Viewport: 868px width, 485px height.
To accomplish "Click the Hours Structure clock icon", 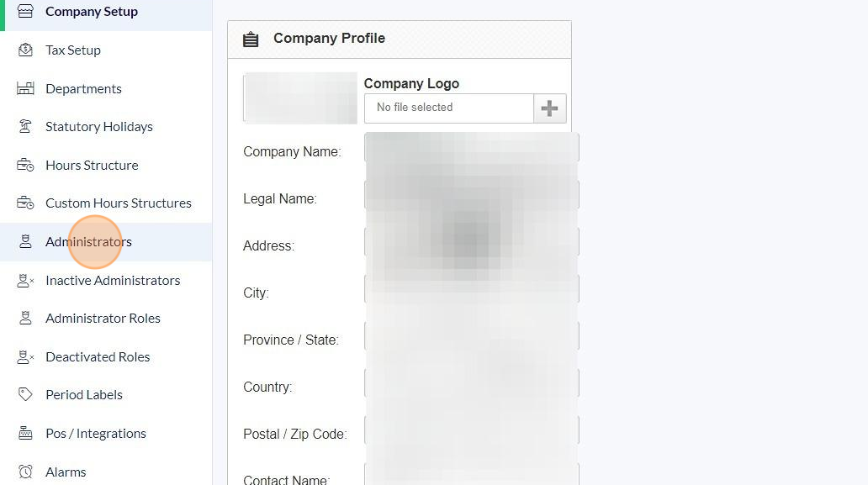I will pyautogui.click(x=25, y=165).
